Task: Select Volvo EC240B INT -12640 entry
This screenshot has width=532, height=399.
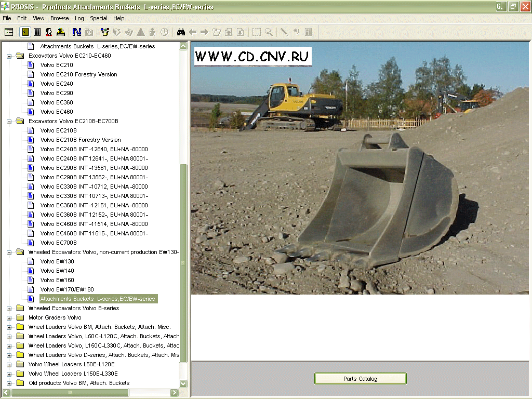Action: pyautogui.click(x=94, y=149)
